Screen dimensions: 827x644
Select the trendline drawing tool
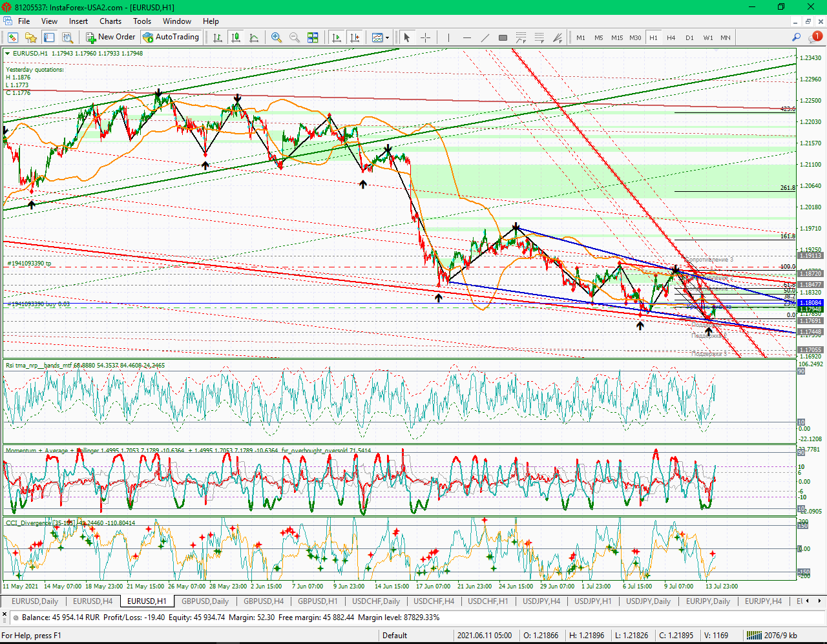click(x=485, y=37)
